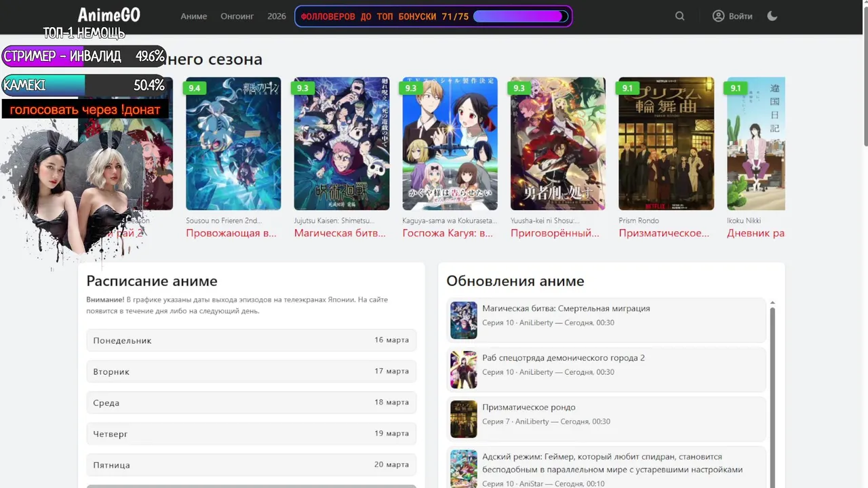Click the Войти login link

coord(741,16)
